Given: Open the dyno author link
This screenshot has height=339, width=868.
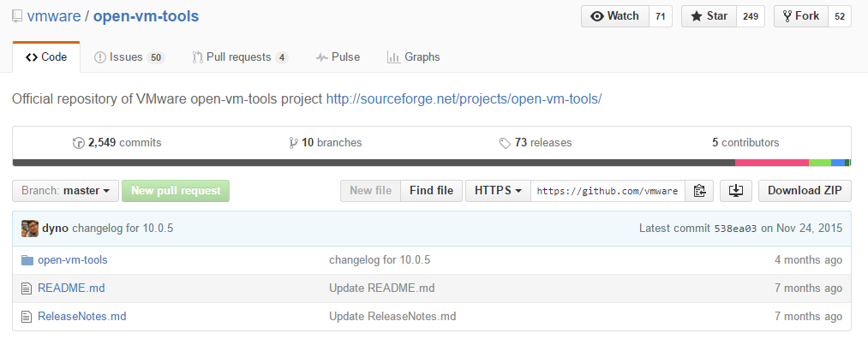Looking at the screenshot, I should pyautogui.click(x=56, y=228).
